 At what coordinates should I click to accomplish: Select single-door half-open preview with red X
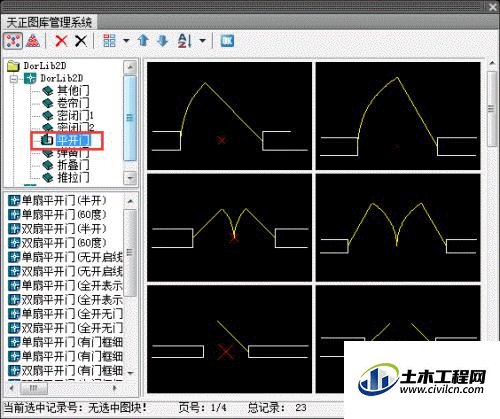(229, 116)
